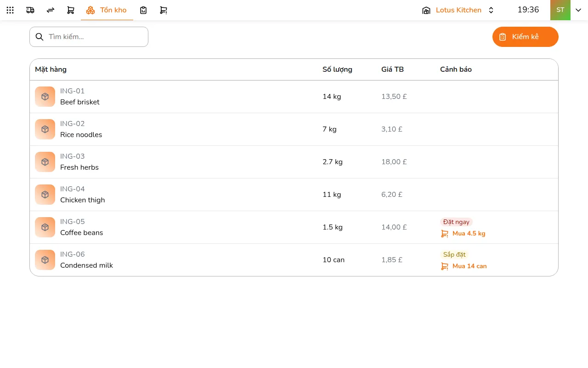Click the warehouse icon beside Lotus Kitchen
The height and width of the screenshot is (368, 588).
tap(426, 10)
